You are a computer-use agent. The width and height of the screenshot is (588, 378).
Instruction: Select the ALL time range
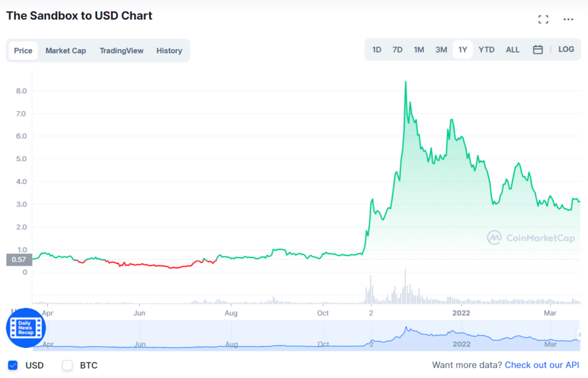pyautogui.click(x=512, y=50)
